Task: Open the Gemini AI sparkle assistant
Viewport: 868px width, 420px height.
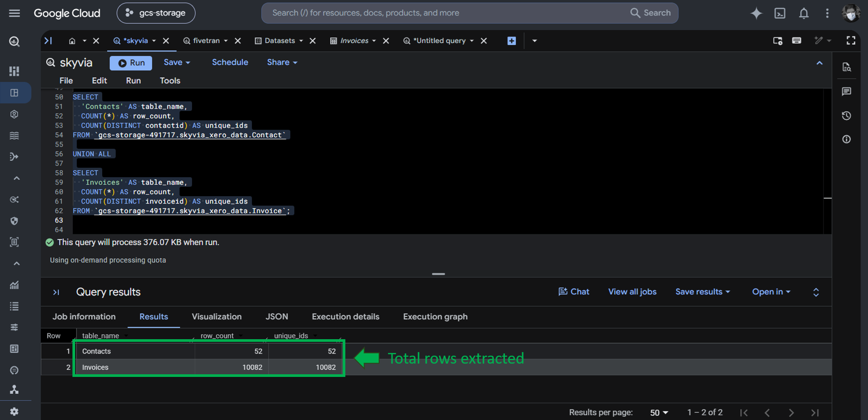Action: point(756,13)
